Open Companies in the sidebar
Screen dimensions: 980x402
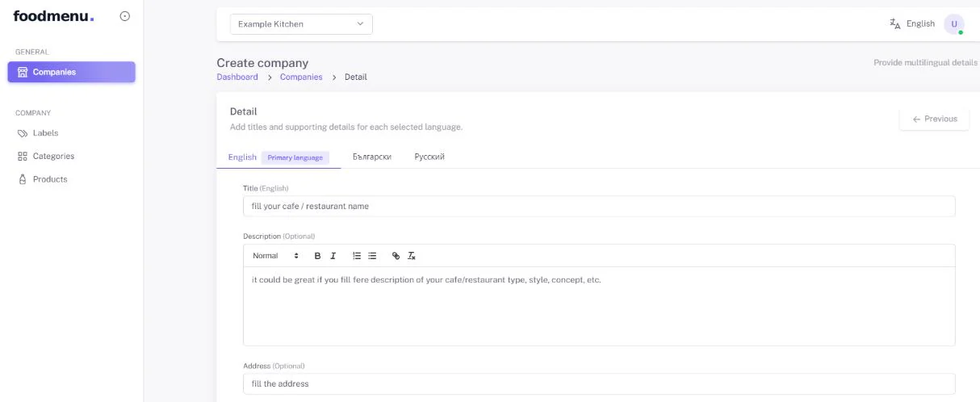pyautogui.click(x=72, y=72)
